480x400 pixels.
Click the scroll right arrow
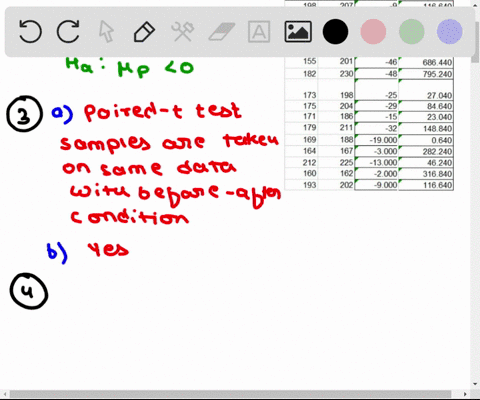click(466, 394)
